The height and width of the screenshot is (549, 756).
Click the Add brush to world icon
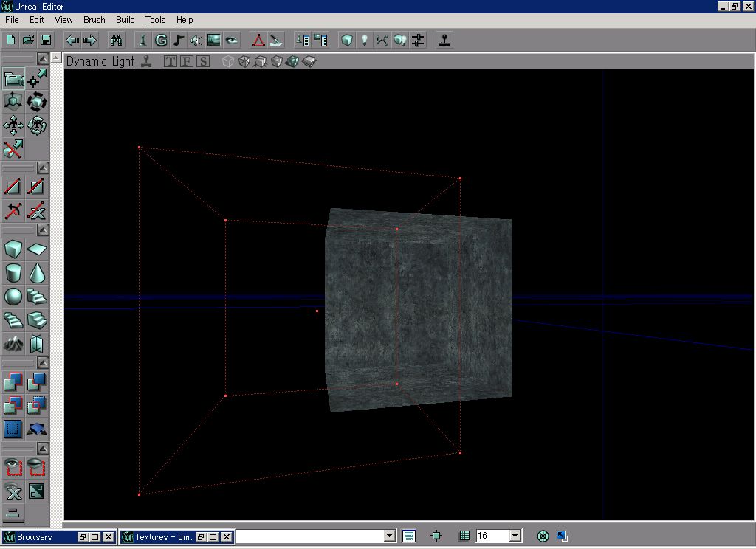coord(13,382)
